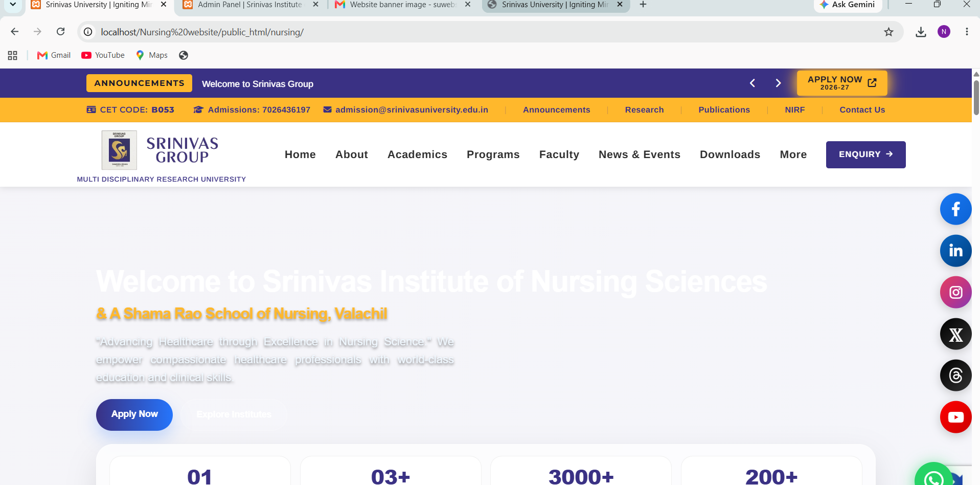This screenshot has height=485, width=980.
Task: Open the Research link
Action: tap(644, 110)
